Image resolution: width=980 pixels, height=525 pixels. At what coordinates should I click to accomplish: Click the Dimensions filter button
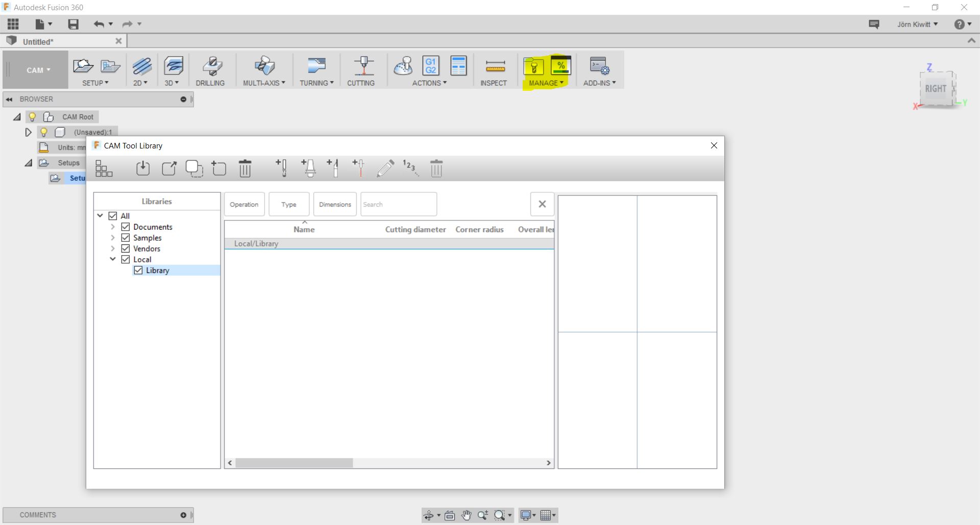click(335, 204)
